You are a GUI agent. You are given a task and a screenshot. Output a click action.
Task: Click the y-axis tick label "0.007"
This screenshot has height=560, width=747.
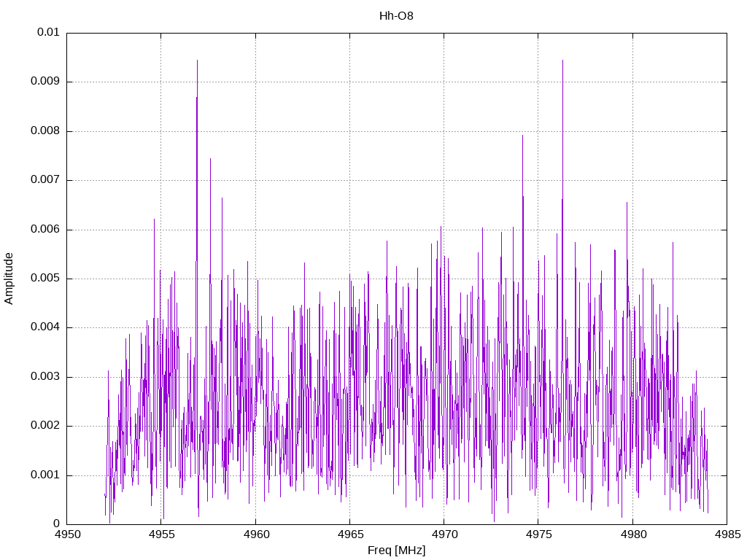tap(45, 180)
